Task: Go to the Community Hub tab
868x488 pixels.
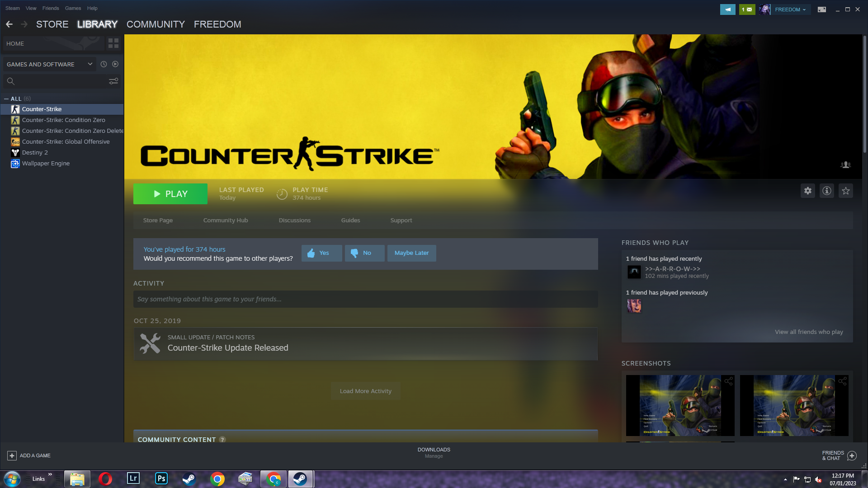Action: [x=226, y=221]
